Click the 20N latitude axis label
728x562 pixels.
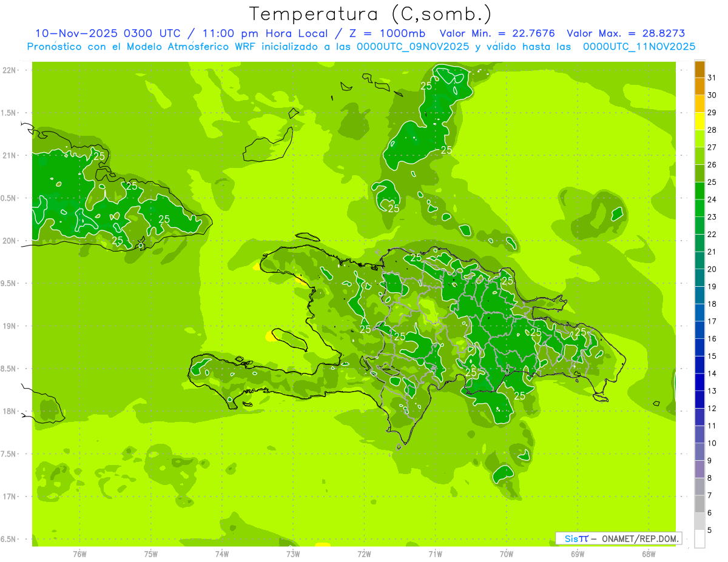[x=9, y=241]
